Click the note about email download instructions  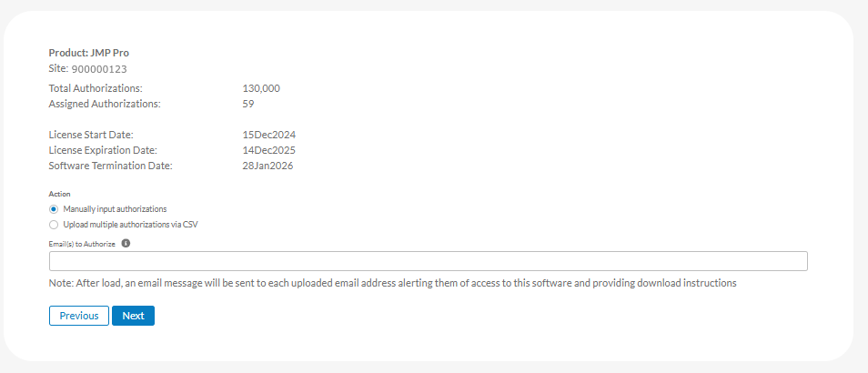tap(392, 283)
